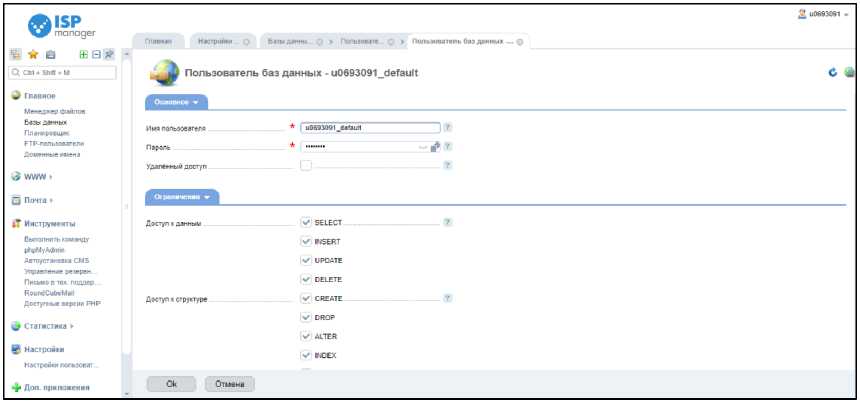Collapse the Основное section header
This screenshot has height=403, width=860.
pyautogui.click(x=176, y=102)
